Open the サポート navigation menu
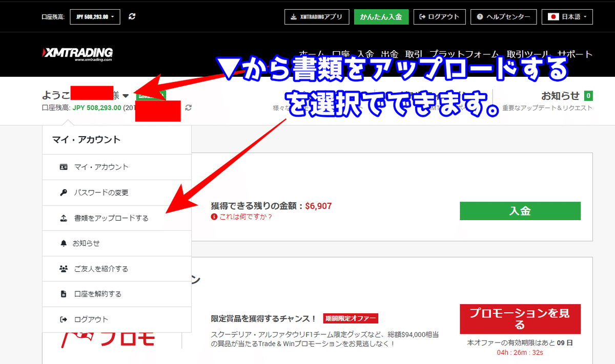Viewport: 615px width, 364px height. (575, 54)
